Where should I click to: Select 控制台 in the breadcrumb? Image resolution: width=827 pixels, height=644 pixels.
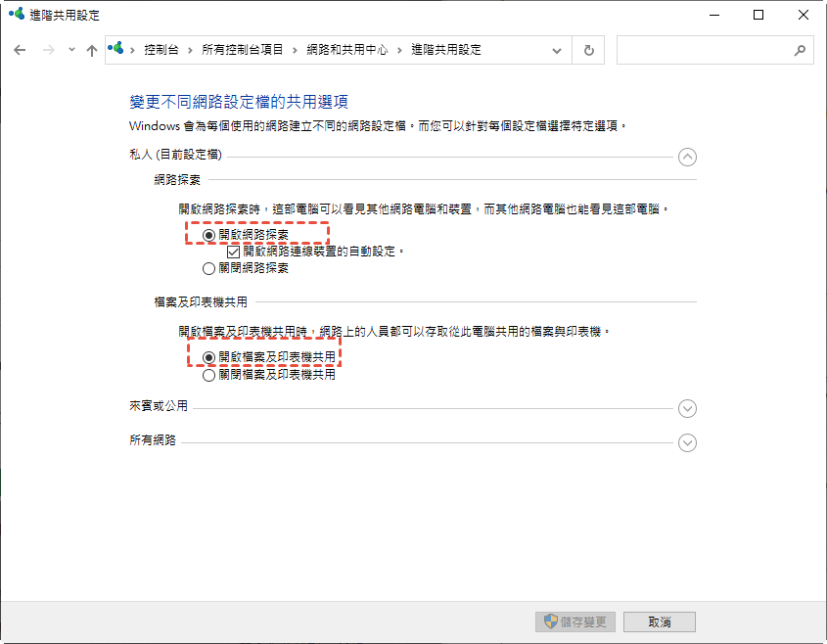point(161,50)
